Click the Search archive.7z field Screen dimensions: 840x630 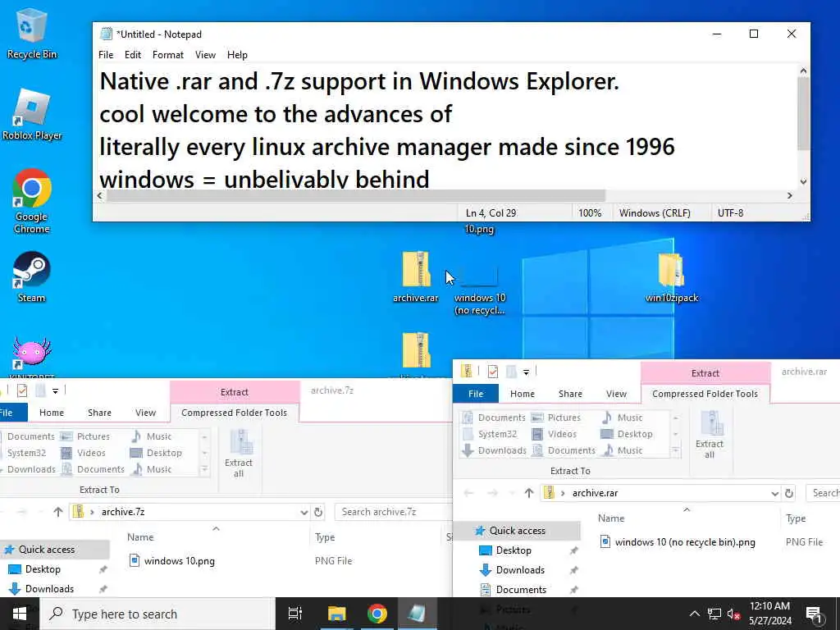click(393, 512)
